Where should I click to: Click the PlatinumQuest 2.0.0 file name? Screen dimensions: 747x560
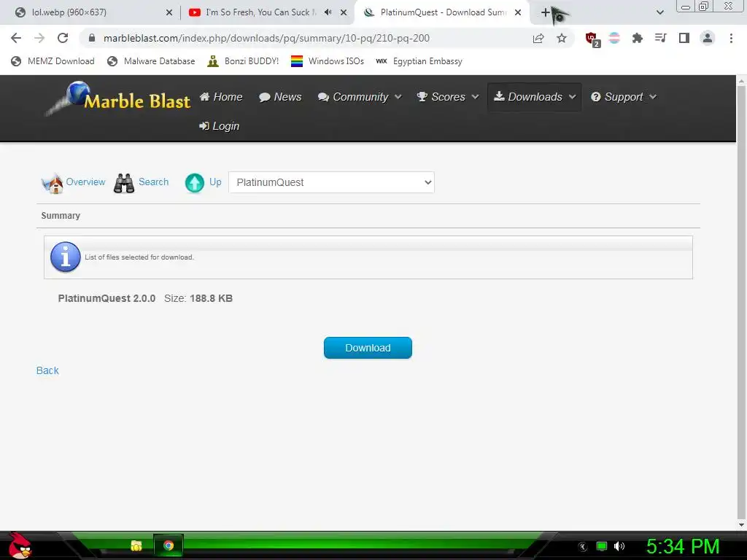pyautogui.click(x=107, y=298)
